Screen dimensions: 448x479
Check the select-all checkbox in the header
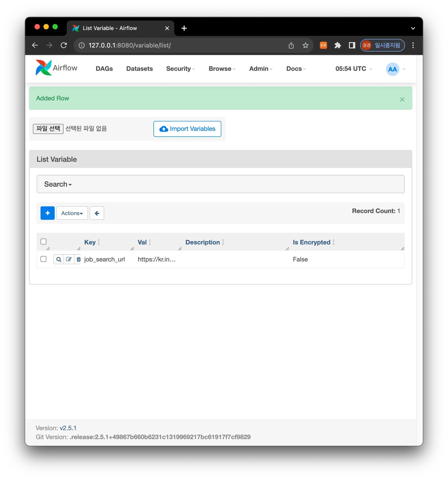pyautogui.click(x=43, y=242)
